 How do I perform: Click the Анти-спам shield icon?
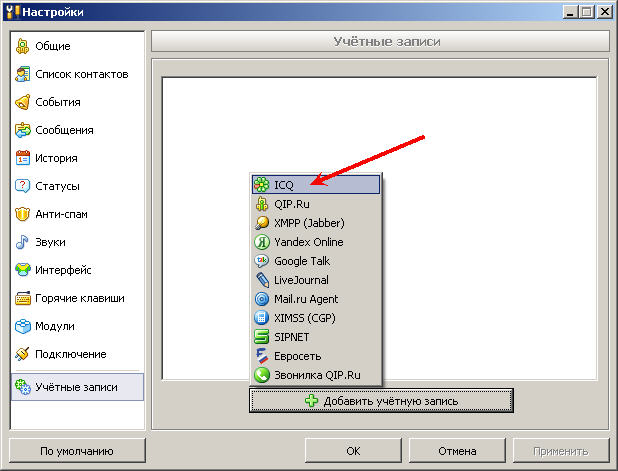point(22,214)
